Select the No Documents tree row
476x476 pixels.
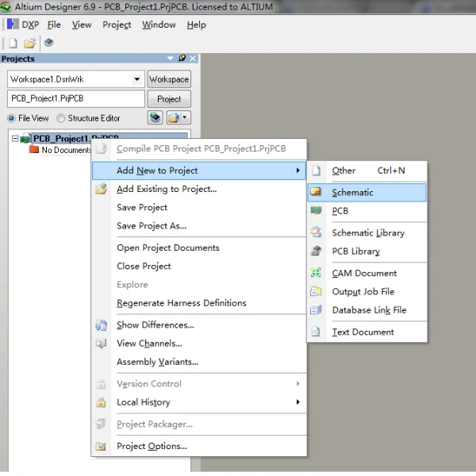66,150
